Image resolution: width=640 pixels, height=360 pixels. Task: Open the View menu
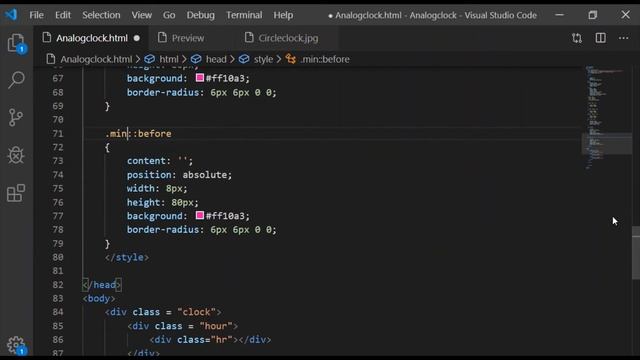[x=141, y=15]
